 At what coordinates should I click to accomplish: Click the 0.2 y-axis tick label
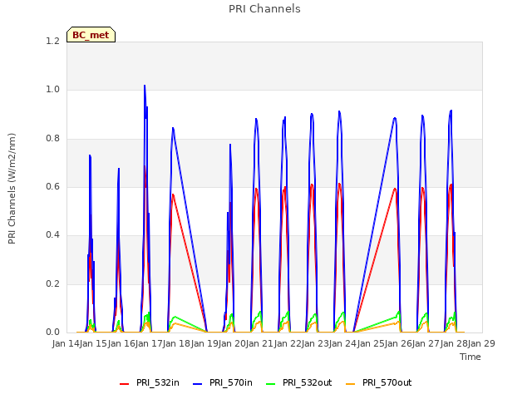pos(52,283)
